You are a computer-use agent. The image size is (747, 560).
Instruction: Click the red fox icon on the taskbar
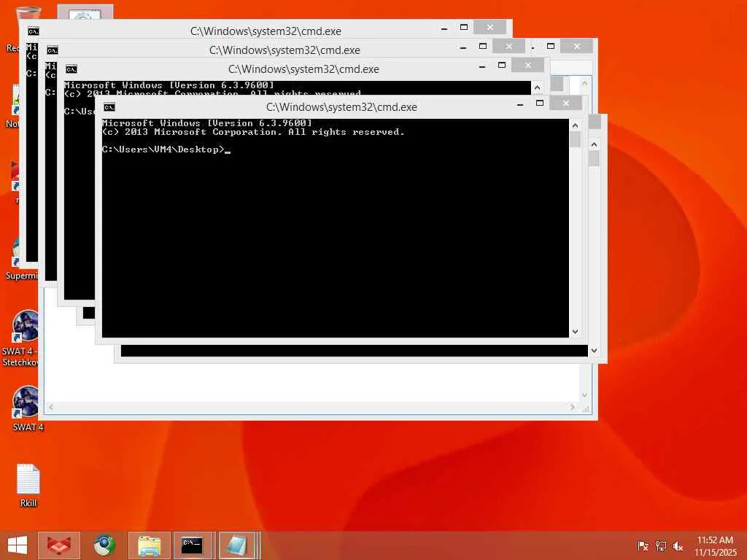click(59, 545)
